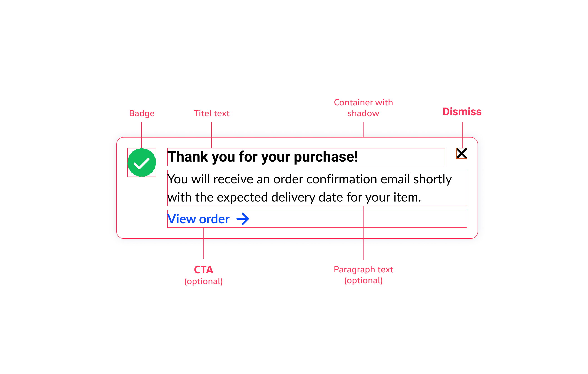Click the Paragraph text annotation label
The height and width of the screenshot is (374, 588).
coord(363,270)
